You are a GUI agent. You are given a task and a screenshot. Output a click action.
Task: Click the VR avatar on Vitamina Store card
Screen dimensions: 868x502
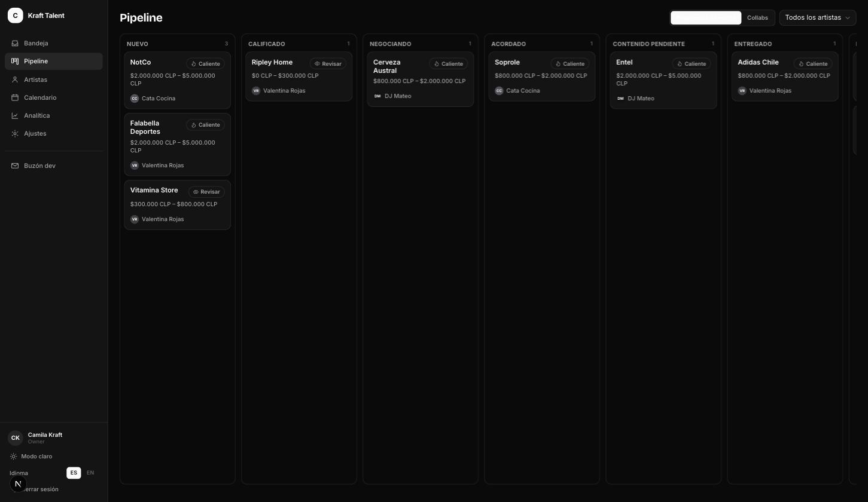(x=135, y=219)
